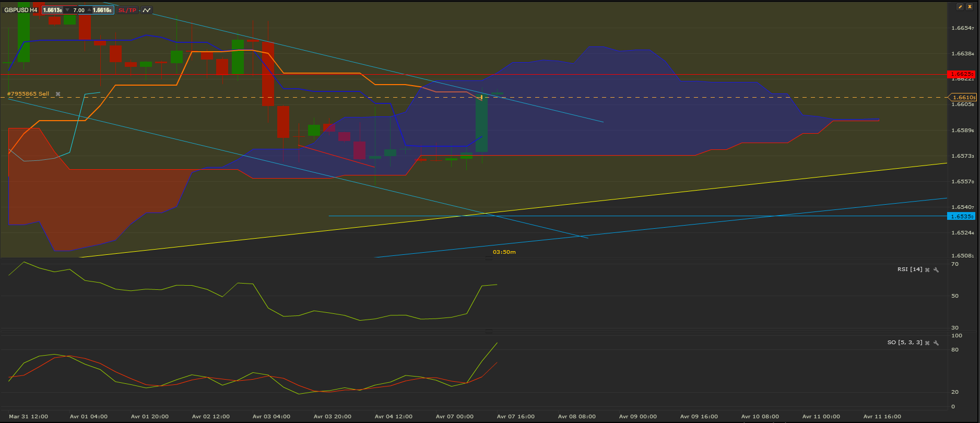Viewport: 980px width, 423px height.
Task: Click the 1.6654 price axis label
Action: 963,28
